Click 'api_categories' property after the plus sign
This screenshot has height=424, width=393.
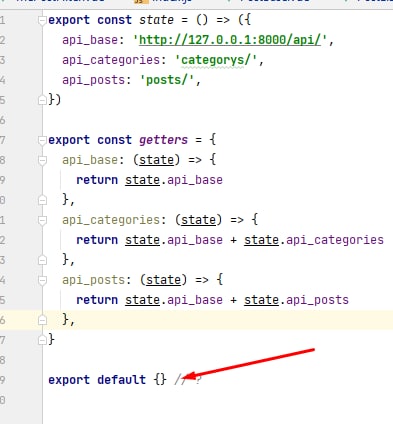click(x=335, y=240)
